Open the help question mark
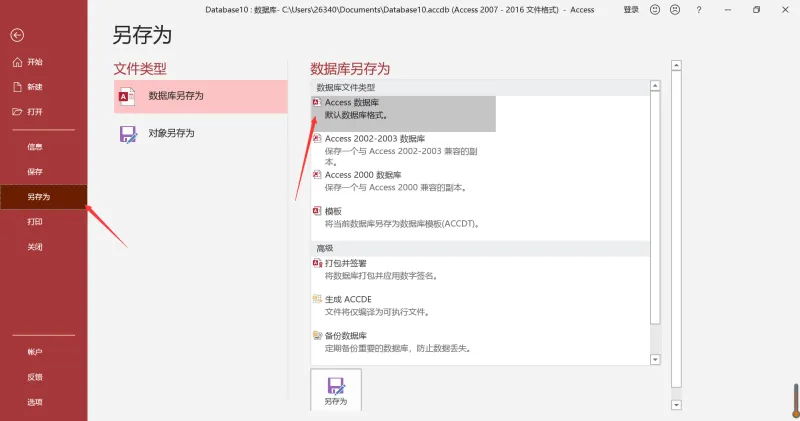 point(698,10)
